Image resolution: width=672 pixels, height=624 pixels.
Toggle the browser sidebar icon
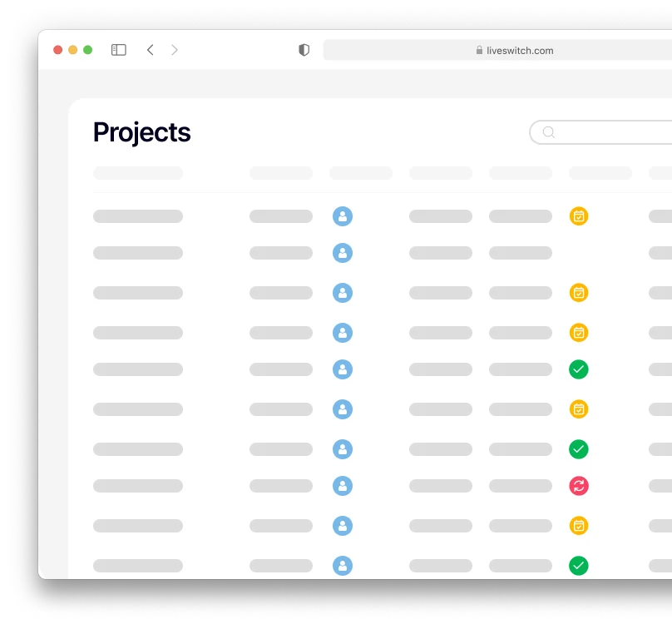[x=119, y=50]
